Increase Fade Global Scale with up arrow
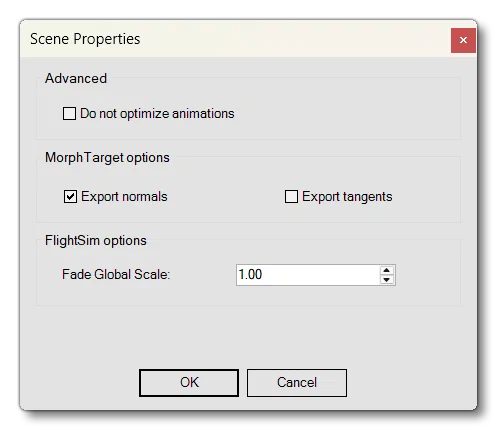The height and width of the screenshot is (430, 497). 387,270
